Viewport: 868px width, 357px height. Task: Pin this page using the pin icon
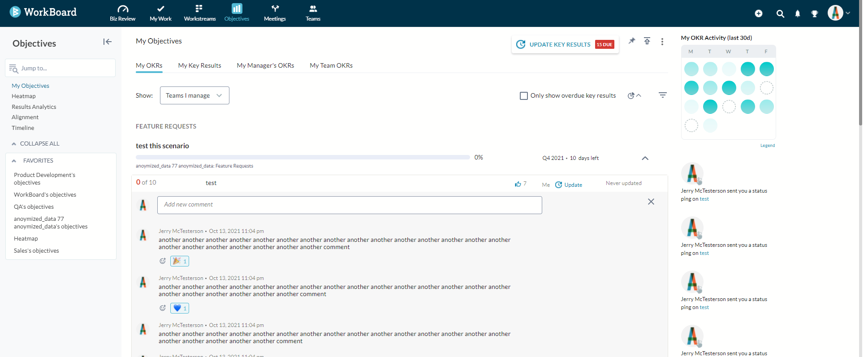(x=631, y=41)
